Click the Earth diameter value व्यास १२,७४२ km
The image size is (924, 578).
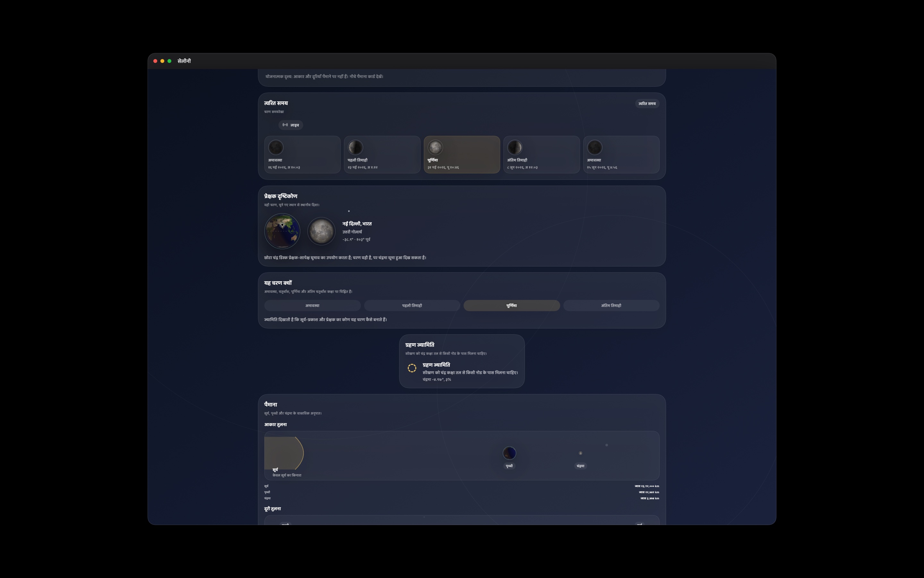click(649, 492)
